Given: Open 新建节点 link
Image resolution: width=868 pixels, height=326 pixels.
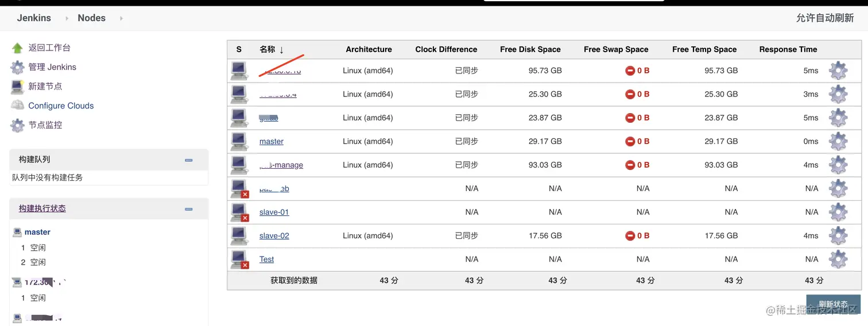Looking at the screenshot, I should coord(45,86).
